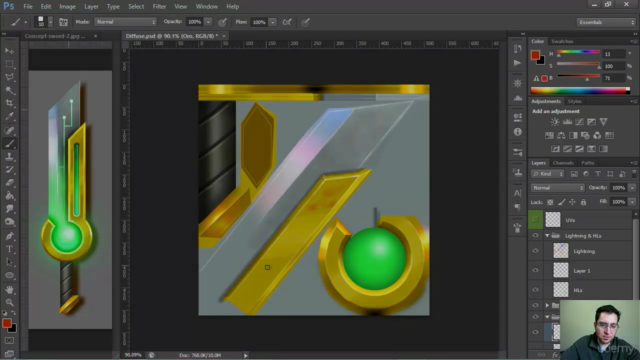Hide the Lightning & HLs group
Image resolution: width=640 pixels, height=360 pixels.
click(535, 236)
